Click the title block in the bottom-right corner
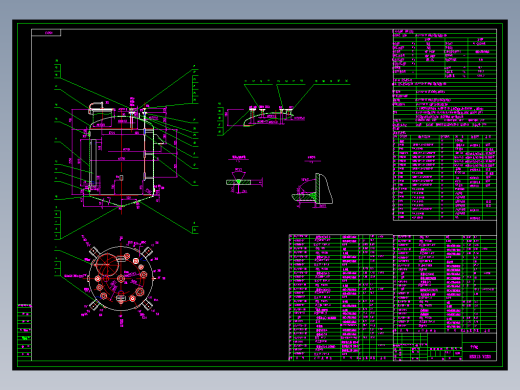The height and width of the screenshot is (390, 520). [445, 347]
